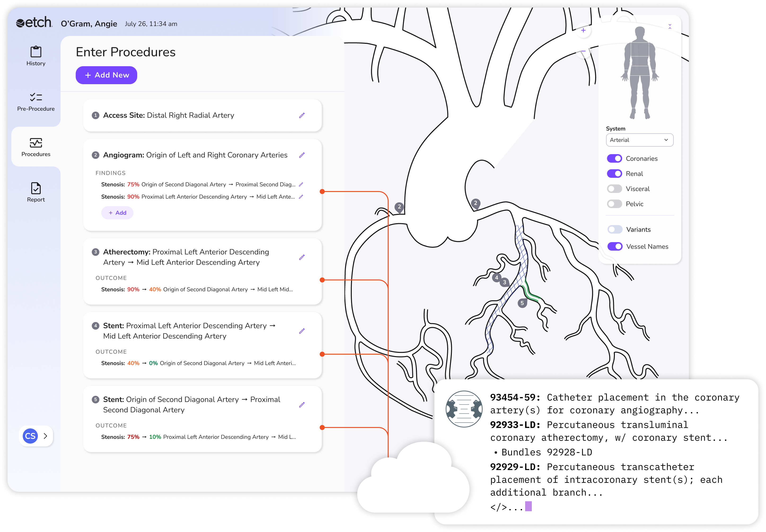Edit the Access Site entry pencil icon
This screenshot has width=766, height=532.
[x=302, y=115]
